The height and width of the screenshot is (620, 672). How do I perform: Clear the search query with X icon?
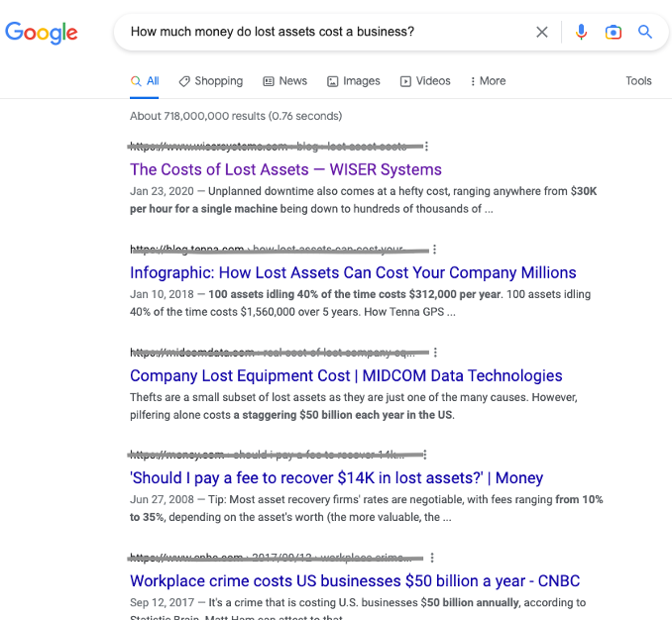542,32
